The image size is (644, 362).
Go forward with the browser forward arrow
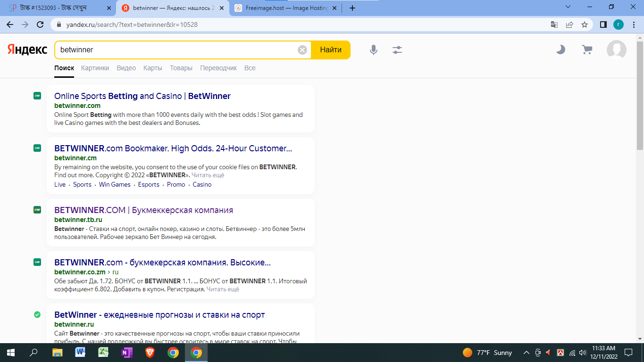25,25
